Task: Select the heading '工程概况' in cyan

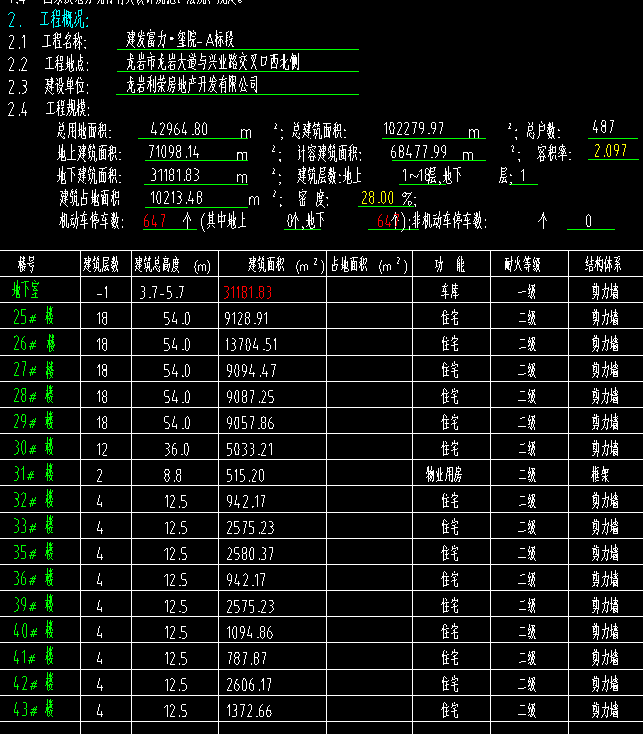Action: coord(64,19)
